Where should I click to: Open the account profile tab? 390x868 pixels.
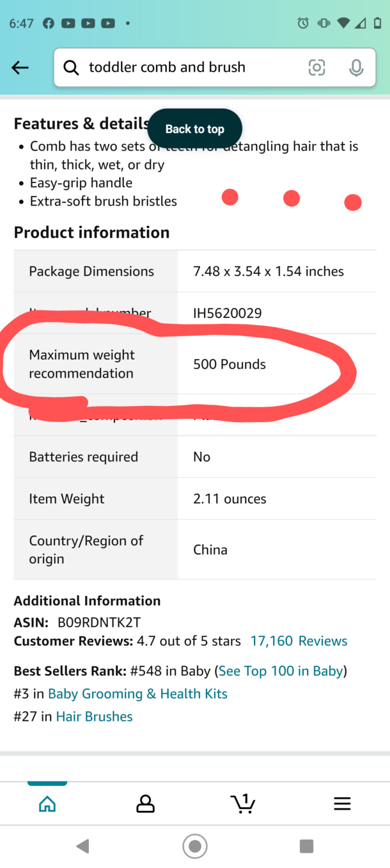tap(146, 803)
